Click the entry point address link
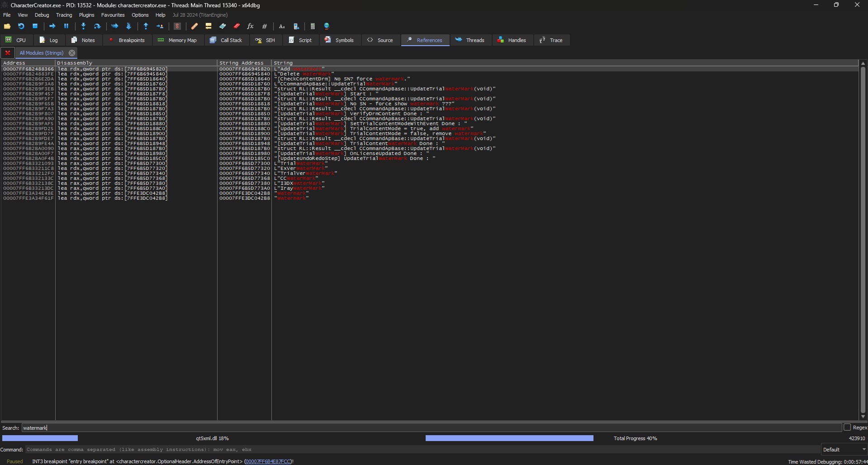This screenshot has height=465, width=868. (268, 461)
